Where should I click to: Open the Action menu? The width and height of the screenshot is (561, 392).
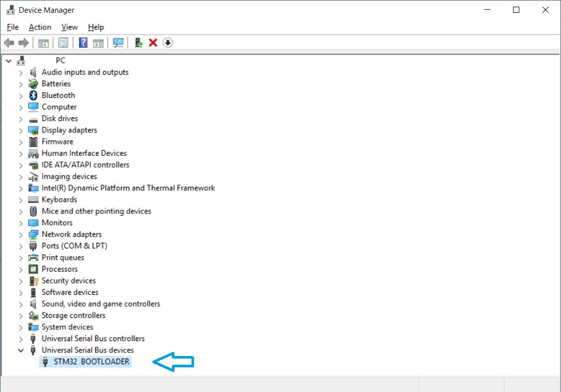(x=40, y=27)
